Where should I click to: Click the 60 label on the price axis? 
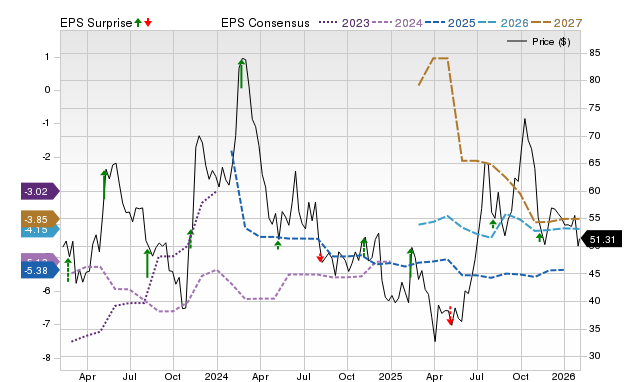click(x=595, y=191)
